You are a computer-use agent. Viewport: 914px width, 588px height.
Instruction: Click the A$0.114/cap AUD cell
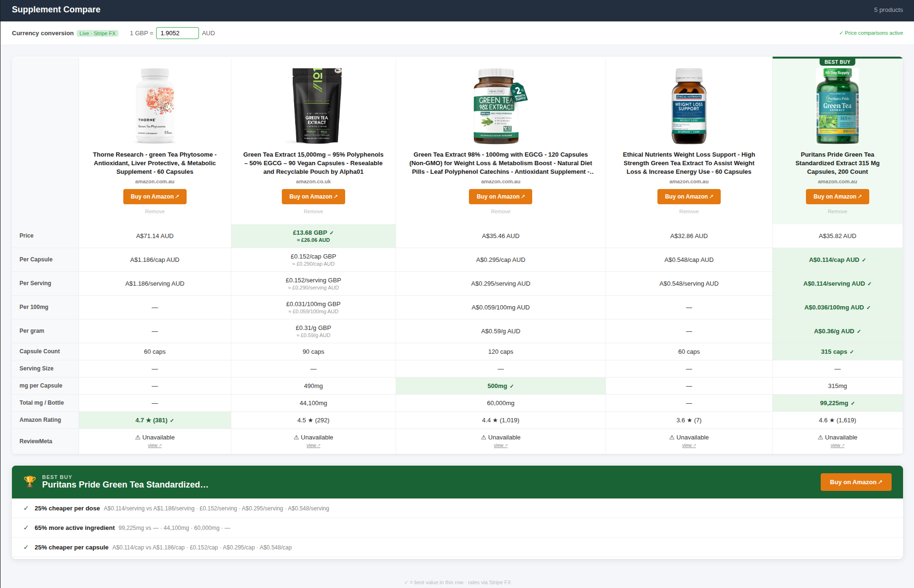click(x=837, y=260)
